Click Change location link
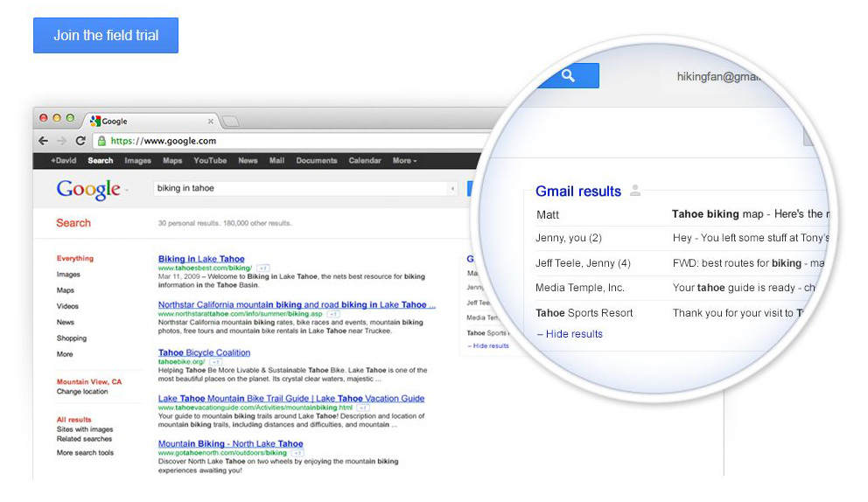The image size is (868, 502). point(82,391)
